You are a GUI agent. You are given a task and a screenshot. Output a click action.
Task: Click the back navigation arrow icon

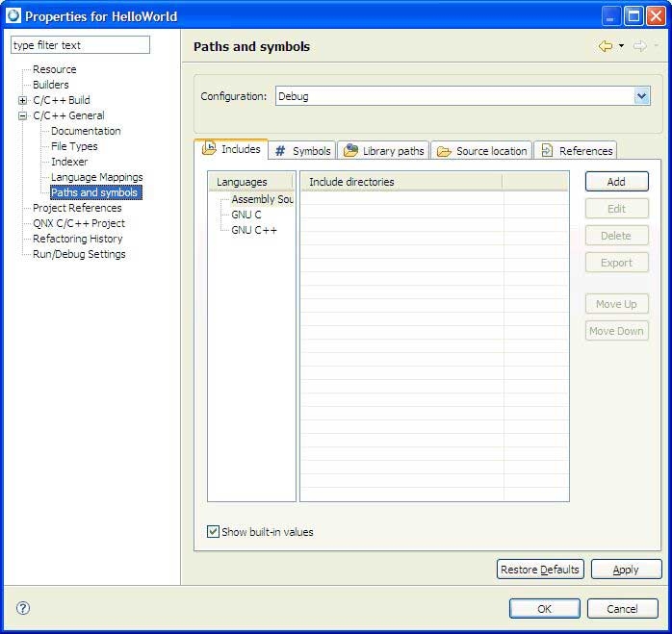coord(605,46)
